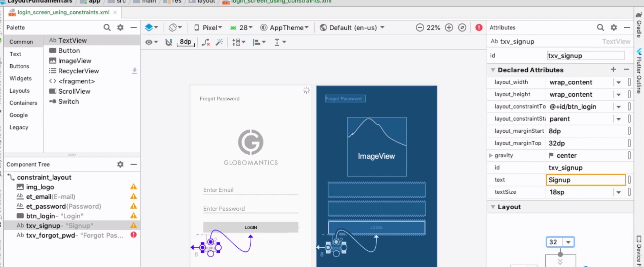Infer constraints magic wand
The image size is (644, 267).
click(219, 42)
